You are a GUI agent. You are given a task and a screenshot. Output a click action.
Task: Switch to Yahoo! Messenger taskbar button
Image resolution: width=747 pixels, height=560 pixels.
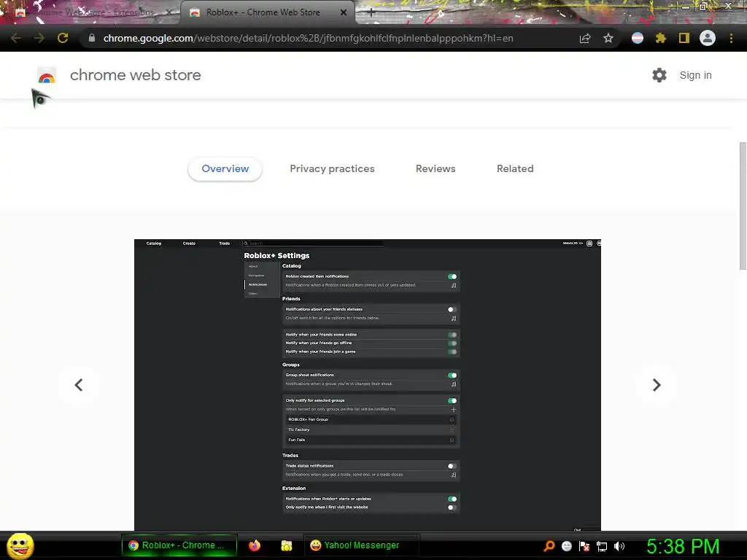(x=361, y=545)
